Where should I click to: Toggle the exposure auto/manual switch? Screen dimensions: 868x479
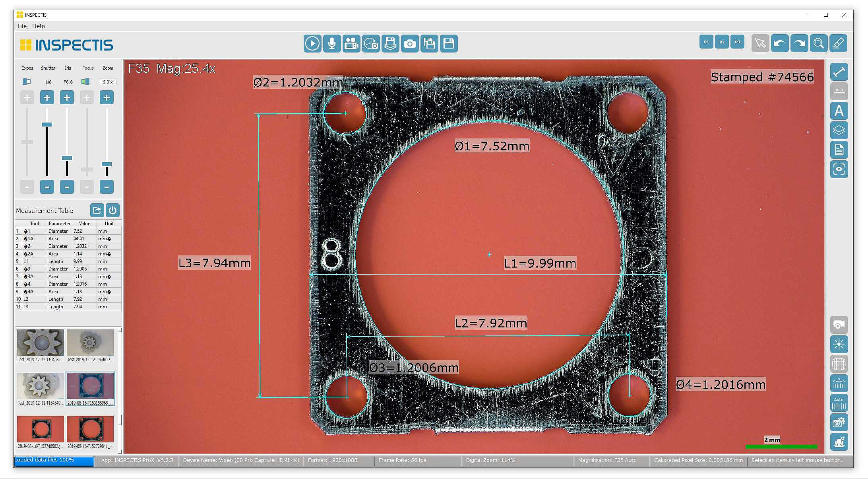point(27,82)
